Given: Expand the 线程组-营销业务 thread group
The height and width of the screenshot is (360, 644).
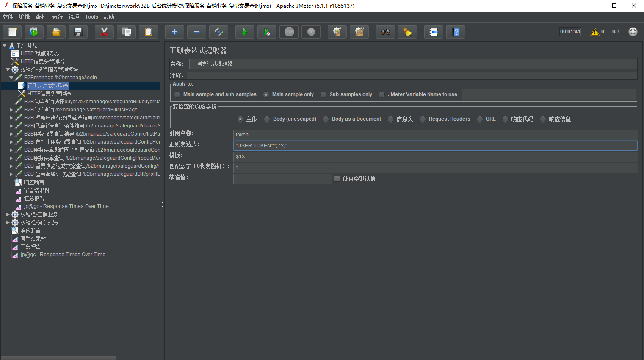Looking at the screenshot, I should tap(8, 214).
